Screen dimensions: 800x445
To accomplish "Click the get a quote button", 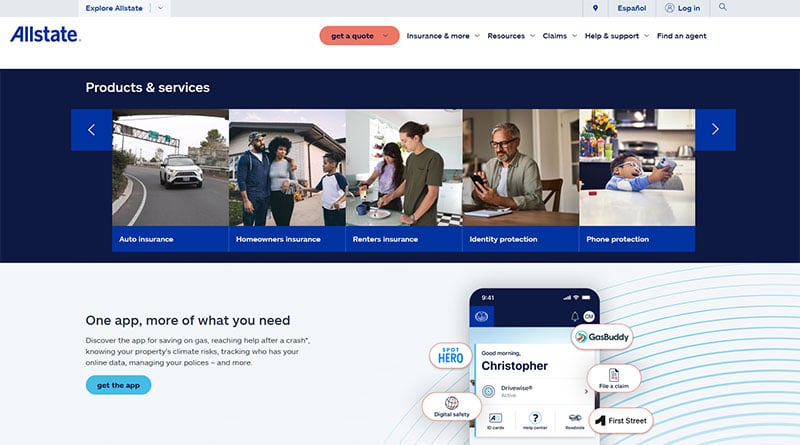I will [359, 36].
